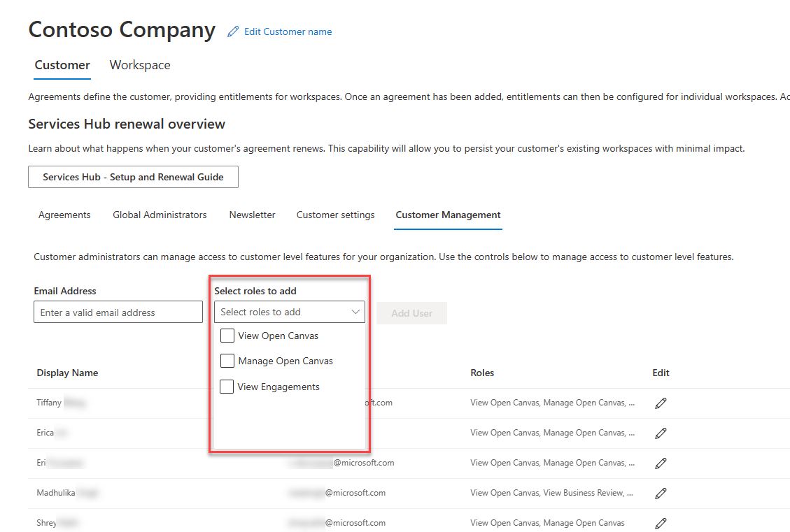Open the Global Administrators tab

(160, 215)
